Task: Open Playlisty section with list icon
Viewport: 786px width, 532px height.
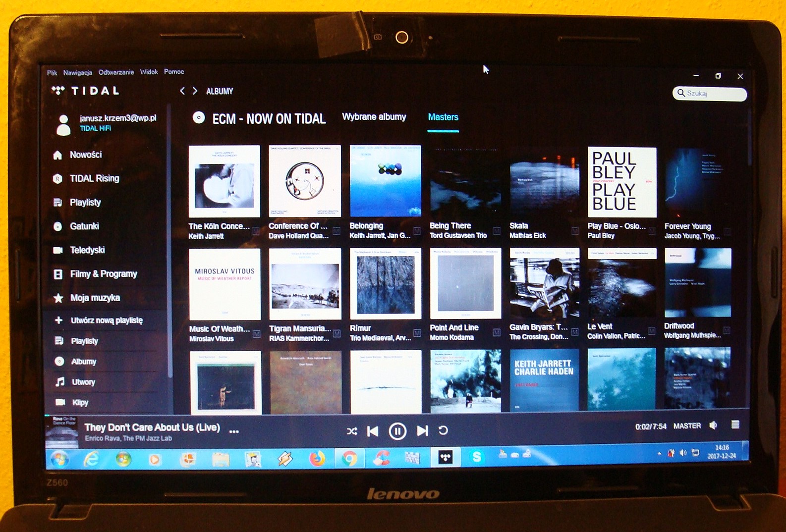Action: pos(77,202)
